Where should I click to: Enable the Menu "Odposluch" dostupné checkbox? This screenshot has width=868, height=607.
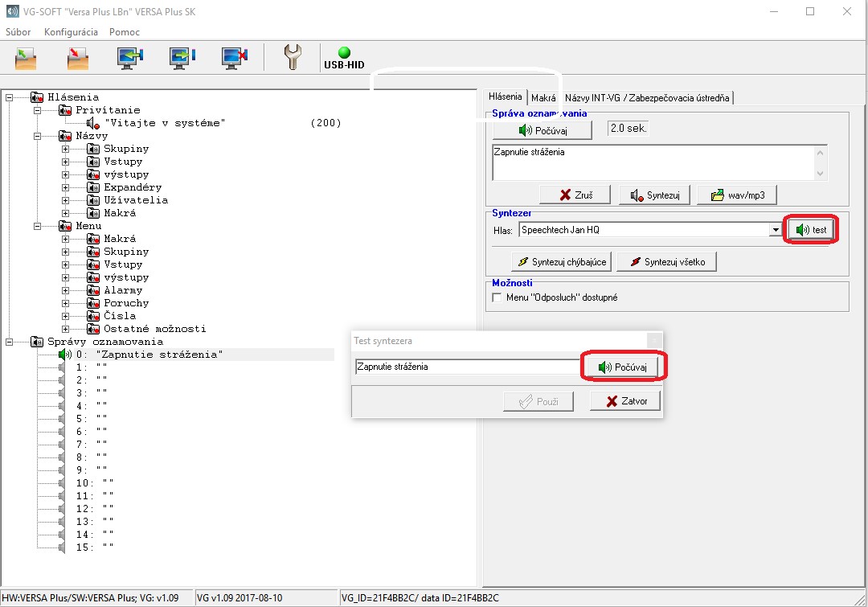497,297
